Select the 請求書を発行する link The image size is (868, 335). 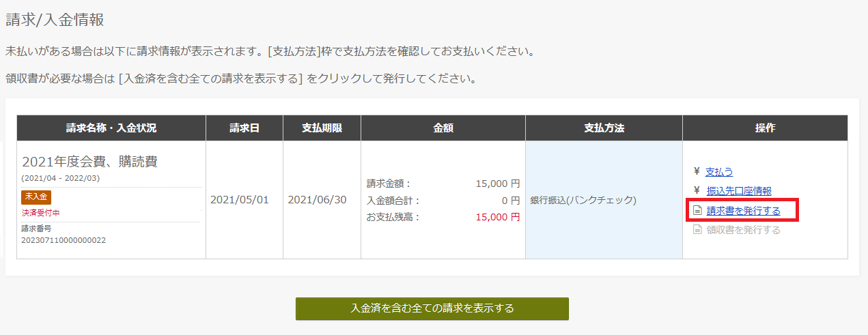[x=743, y=211]
